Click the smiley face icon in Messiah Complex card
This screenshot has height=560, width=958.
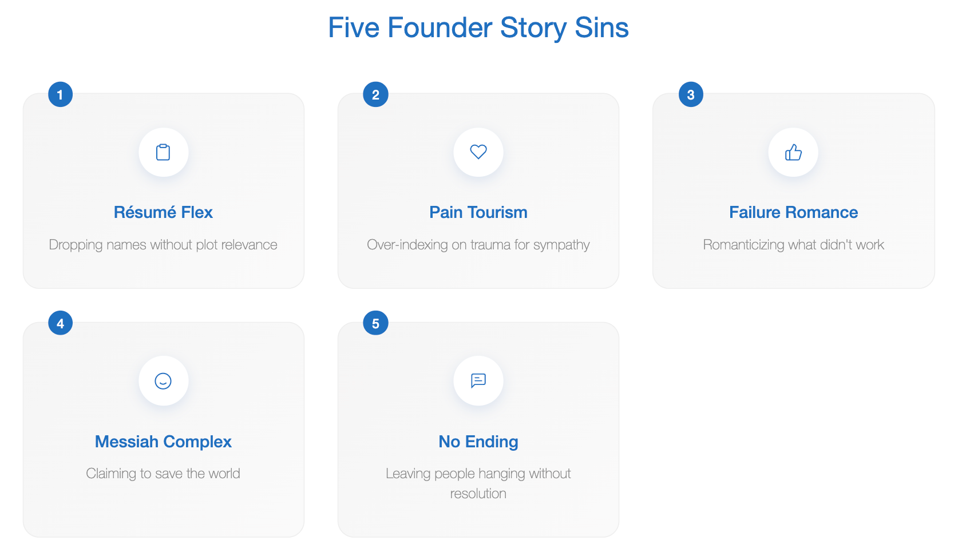coord(163,381)
